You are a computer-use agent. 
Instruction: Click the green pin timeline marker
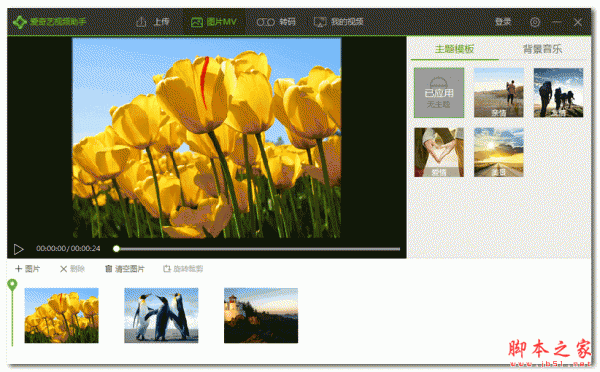(x=12, y=285)
